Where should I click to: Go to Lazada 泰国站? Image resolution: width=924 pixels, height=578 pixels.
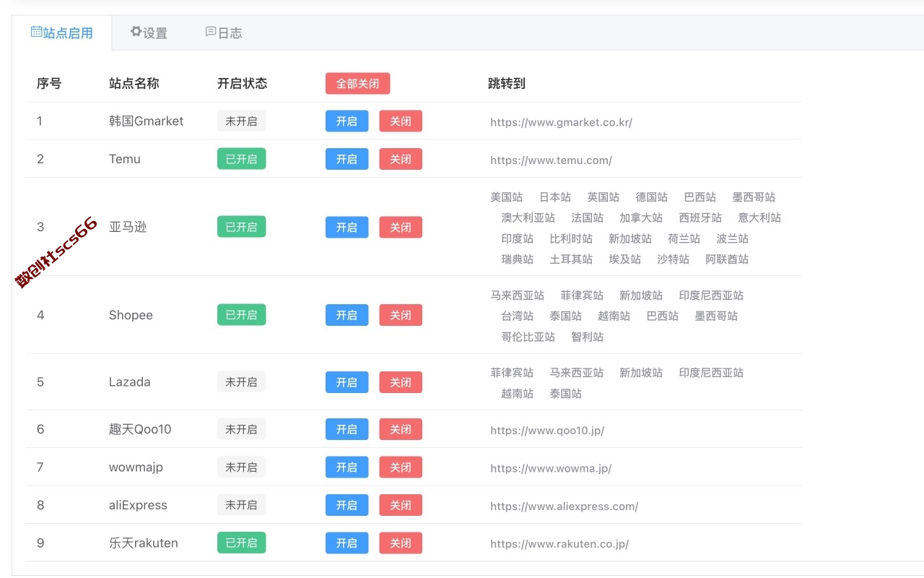tap(566, 394)
